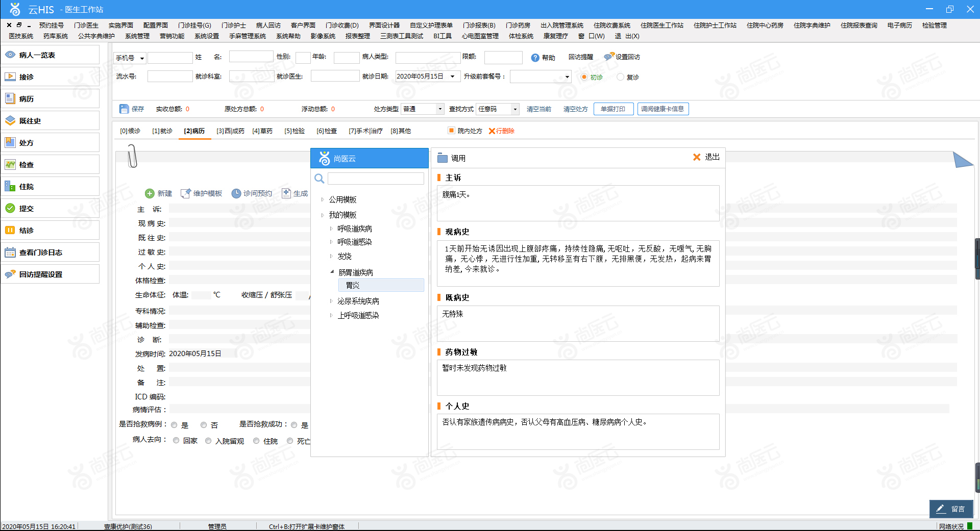The width and height of the screenshot is (980, 531).
Task: Click the 调用 folder icon
Action: point(443,158)
